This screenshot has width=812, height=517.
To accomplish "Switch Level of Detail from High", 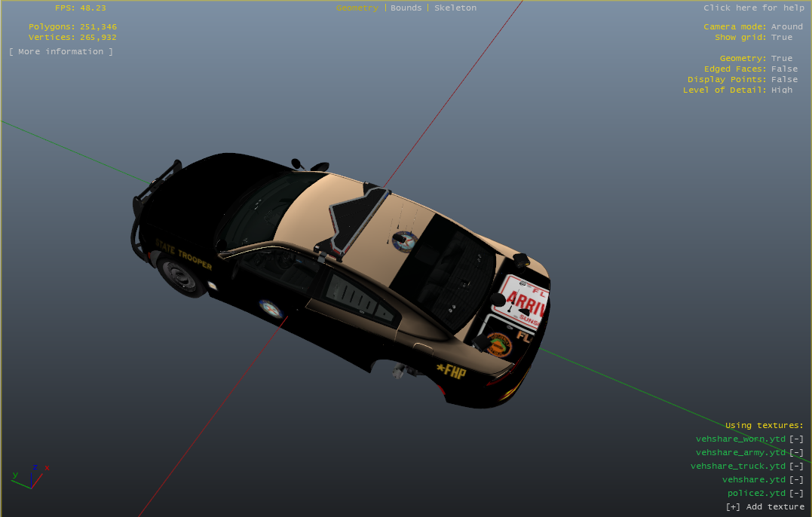I will [x=781, y=90].
